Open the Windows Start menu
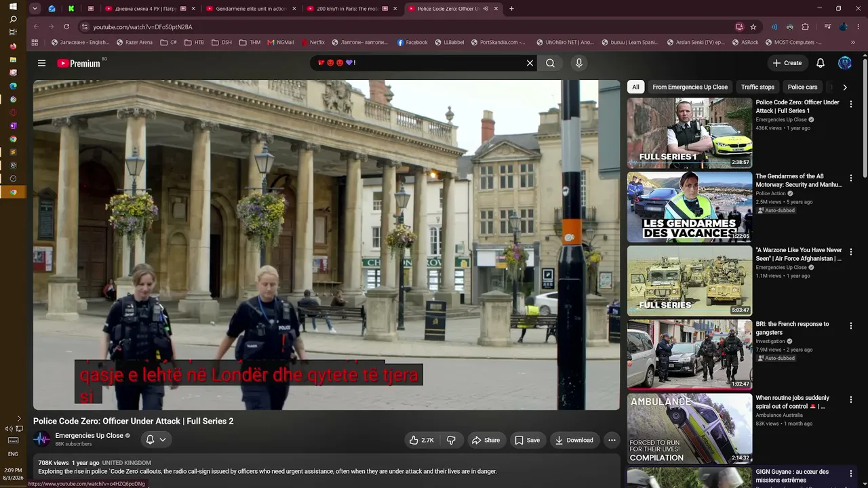Viewport: 868px width, 488px height. [x=13, y=7]
